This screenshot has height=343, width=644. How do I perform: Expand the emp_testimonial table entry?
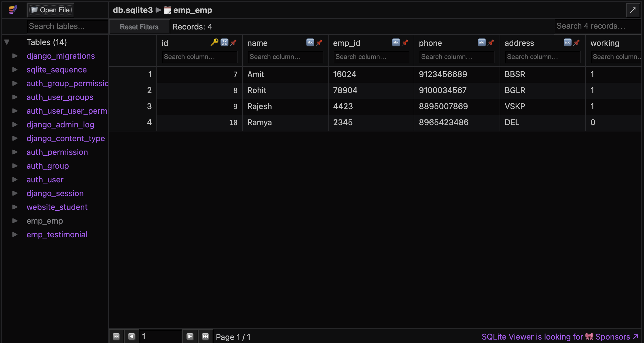pos(15,234)
